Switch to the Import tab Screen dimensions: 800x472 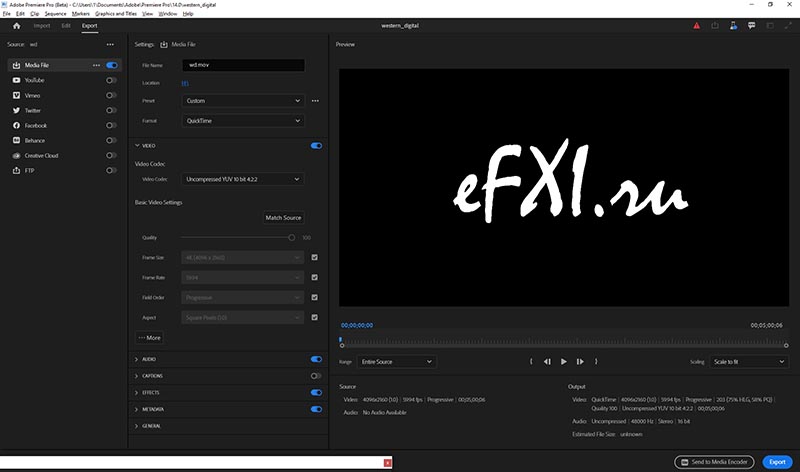(x=42, y=26)
